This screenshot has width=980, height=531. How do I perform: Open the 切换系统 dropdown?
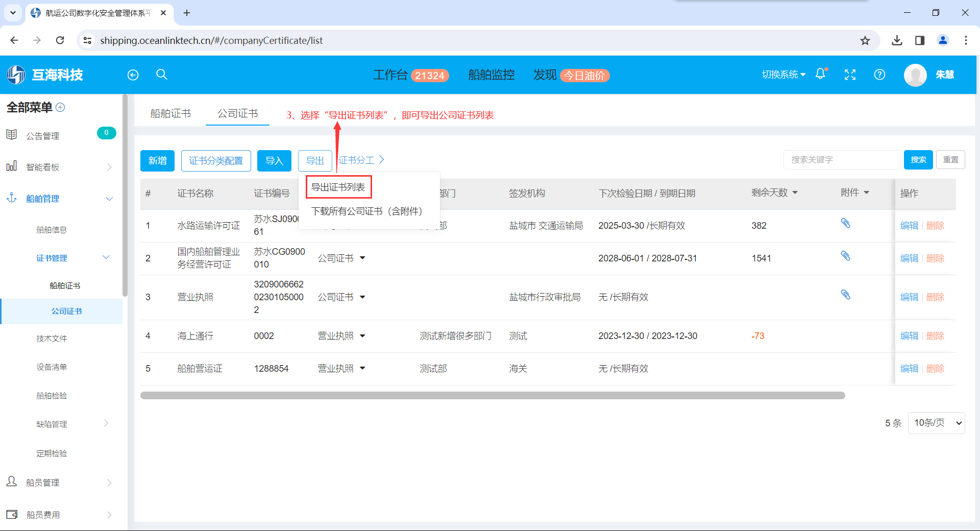783,75
